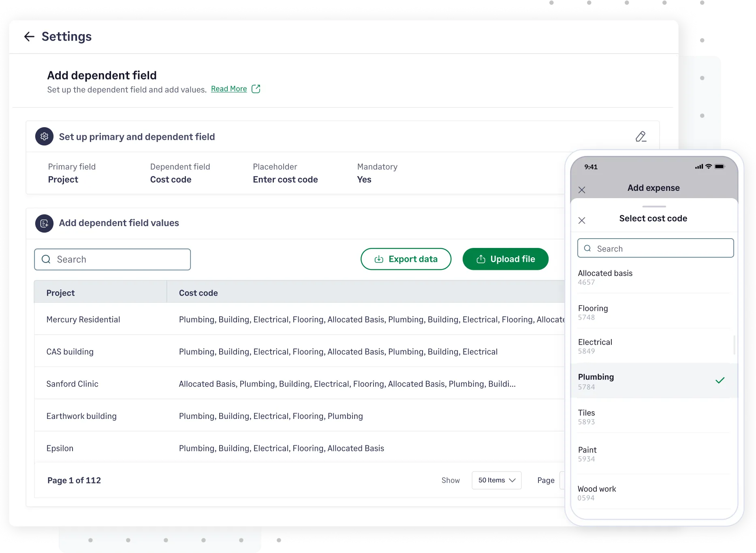Open the Read More external link icon
756x553 pixels.
pos(256,88)
